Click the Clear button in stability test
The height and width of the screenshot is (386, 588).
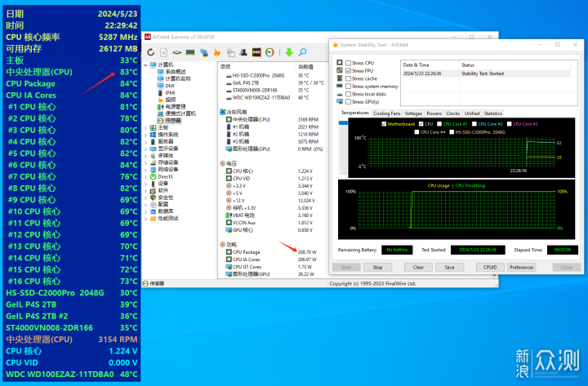click(x=418, y=267)
